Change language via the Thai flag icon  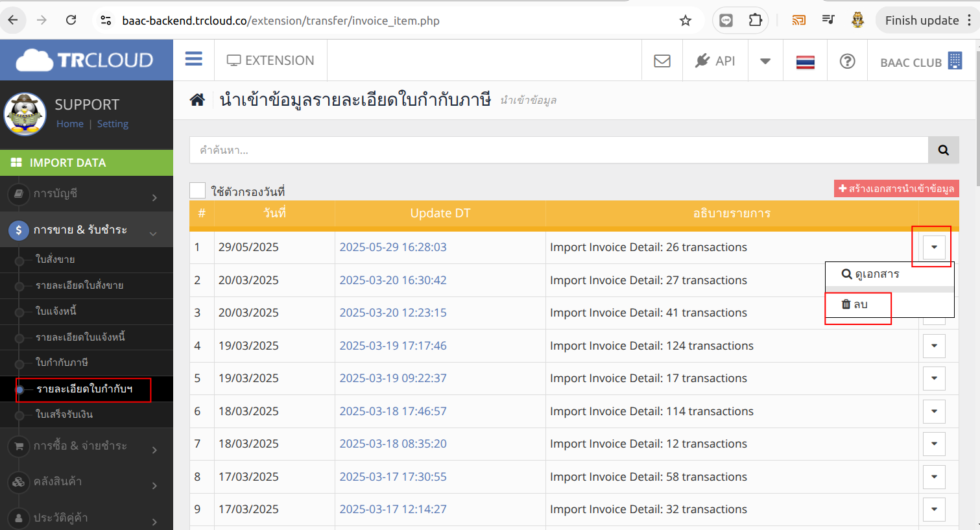click(806, 62)
